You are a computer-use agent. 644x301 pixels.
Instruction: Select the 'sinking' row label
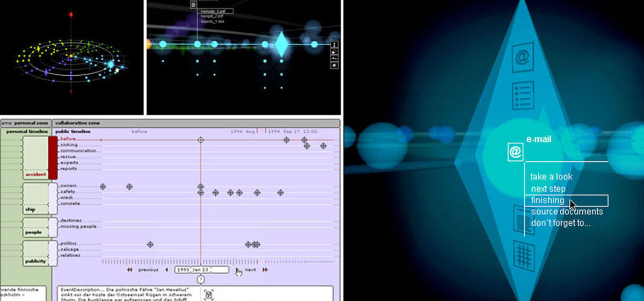coord(69,145)
